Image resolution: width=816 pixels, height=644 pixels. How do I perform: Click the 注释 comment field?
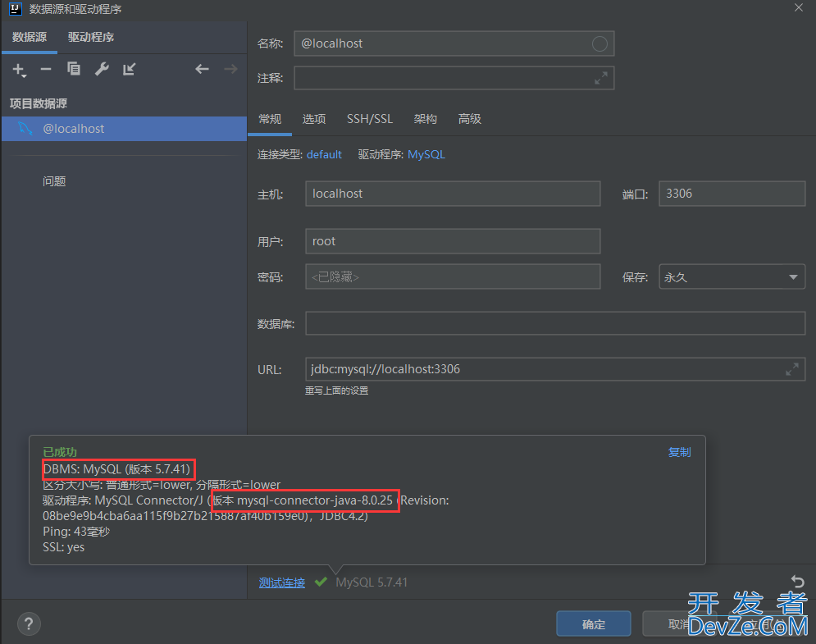click(x=454, y=78)
